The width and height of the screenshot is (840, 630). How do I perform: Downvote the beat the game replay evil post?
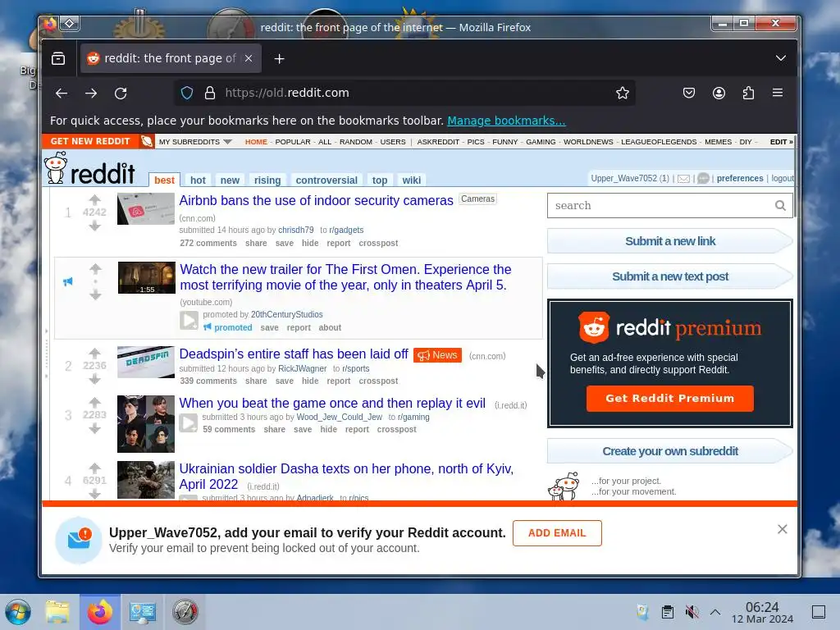click(x=95, y=428)
